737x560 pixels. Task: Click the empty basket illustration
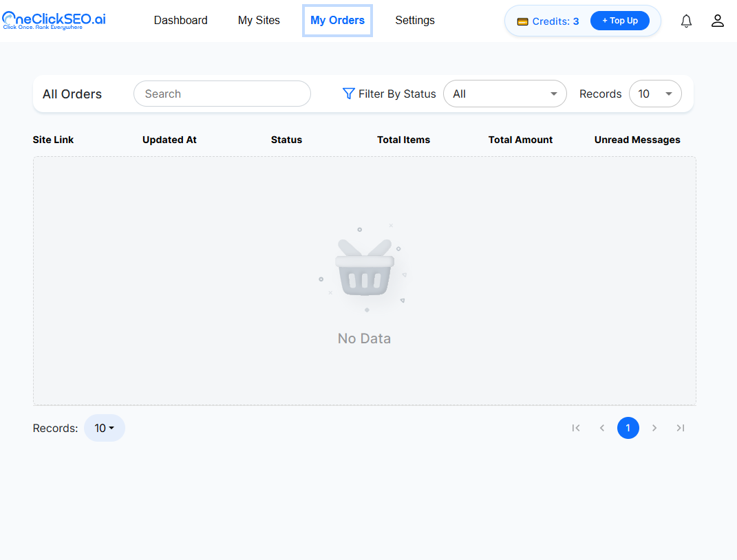pyautogui.click(x=364, y=268)
